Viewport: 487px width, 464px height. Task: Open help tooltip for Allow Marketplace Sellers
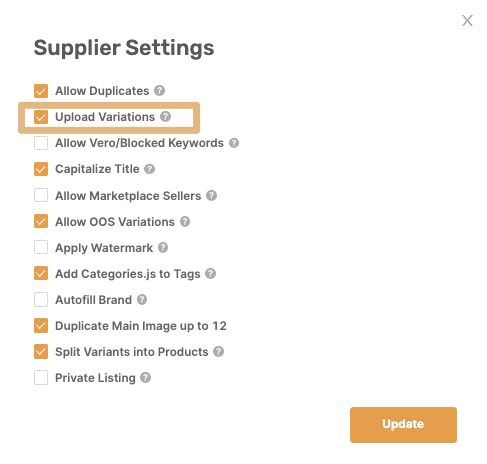click(x=211, y=195)
